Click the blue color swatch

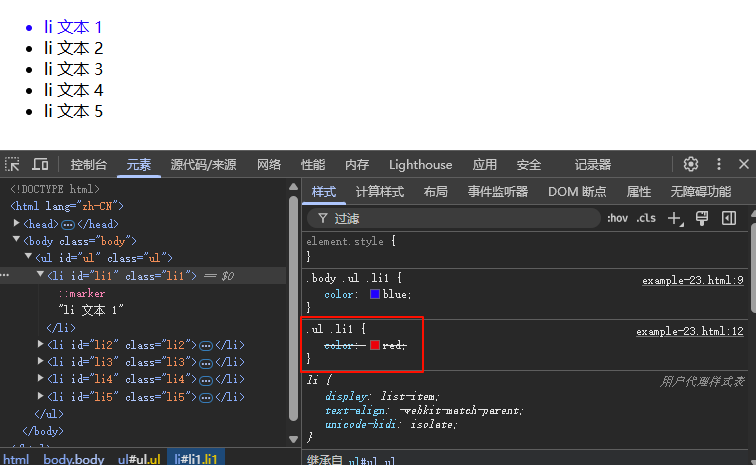coord(375,295)
